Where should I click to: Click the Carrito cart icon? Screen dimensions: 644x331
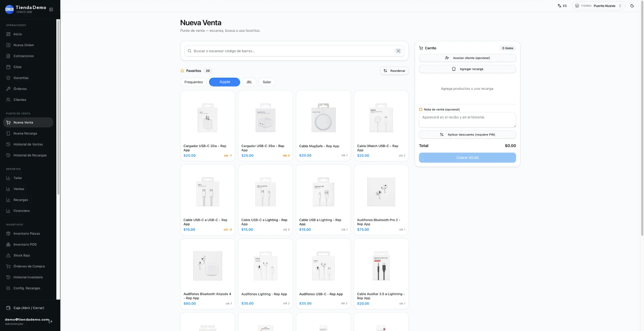pyautogui.click(x=421, y=48)
